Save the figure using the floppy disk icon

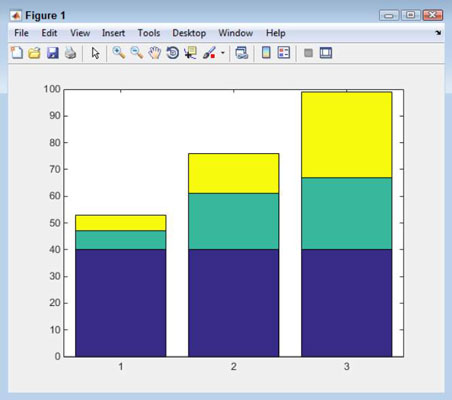click(x=52, y=53)
